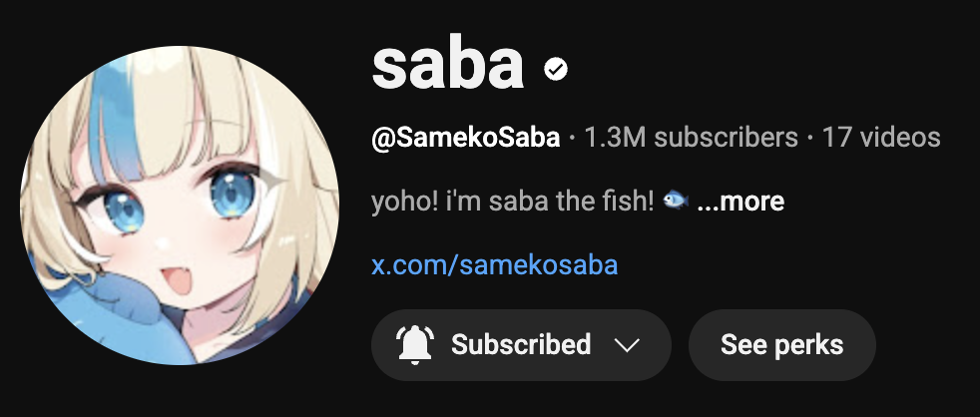Expand the Subscribed dropdown chevron
980x417 pixels.
627,345
